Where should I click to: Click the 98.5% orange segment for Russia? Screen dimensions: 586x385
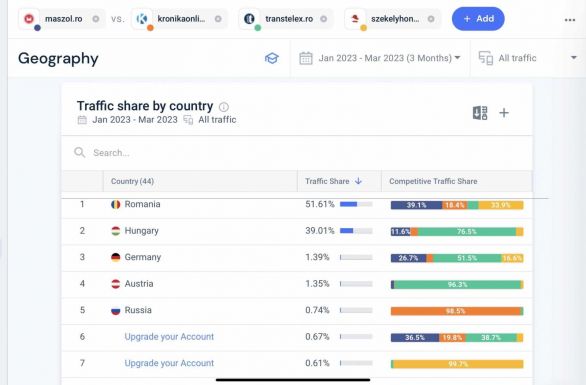pyautogui.click(x=456, y=311)
